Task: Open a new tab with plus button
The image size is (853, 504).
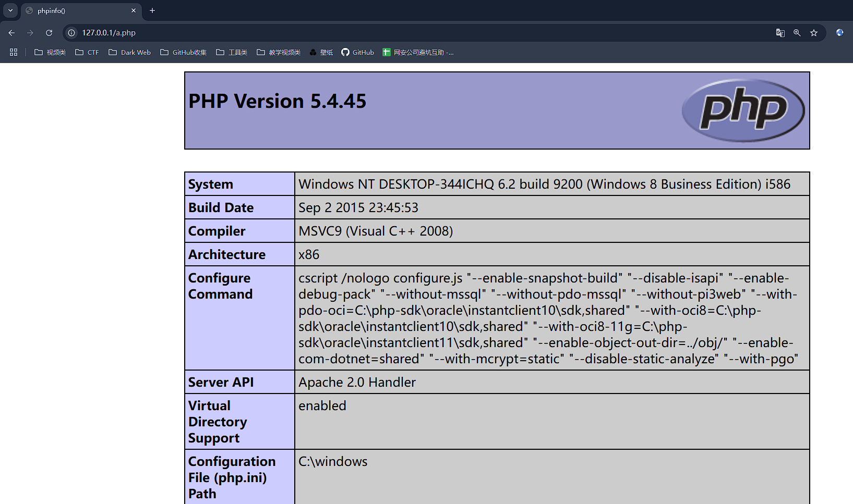Action: coord(152,10)
